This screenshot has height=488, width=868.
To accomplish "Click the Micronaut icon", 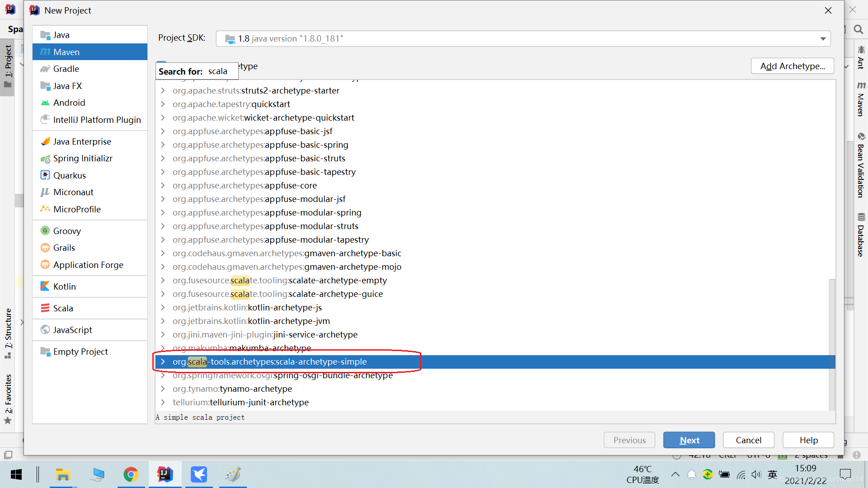I will 45,192.
